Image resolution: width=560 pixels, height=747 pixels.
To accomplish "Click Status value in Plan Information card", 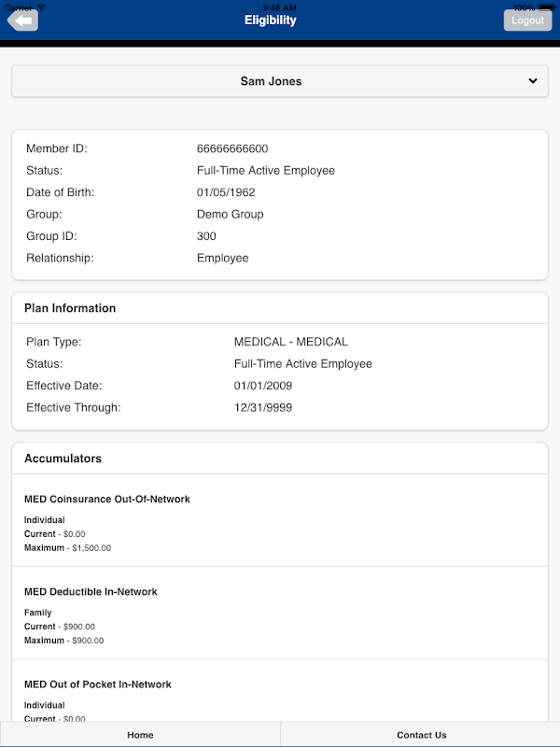I will (302, 364).
